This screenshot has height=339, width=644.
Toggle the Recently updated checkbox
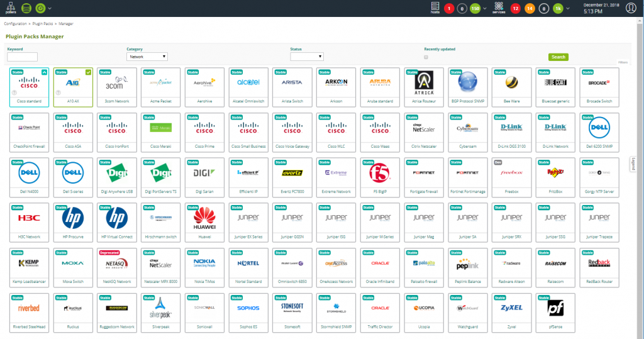click(x=426, y=57)
